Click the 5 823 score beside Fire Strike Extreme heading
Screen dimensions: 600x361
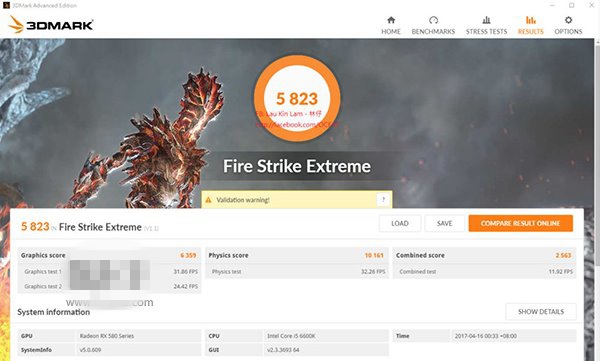pyautogui.click(x=35, y=227)
